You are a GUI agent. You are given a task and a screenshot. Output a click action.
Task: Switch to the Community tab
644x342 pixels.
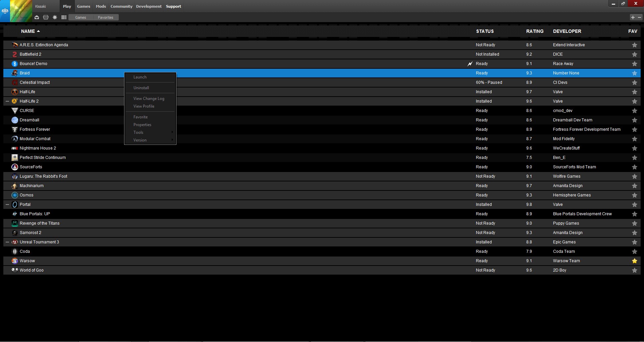tap(121, 6)
